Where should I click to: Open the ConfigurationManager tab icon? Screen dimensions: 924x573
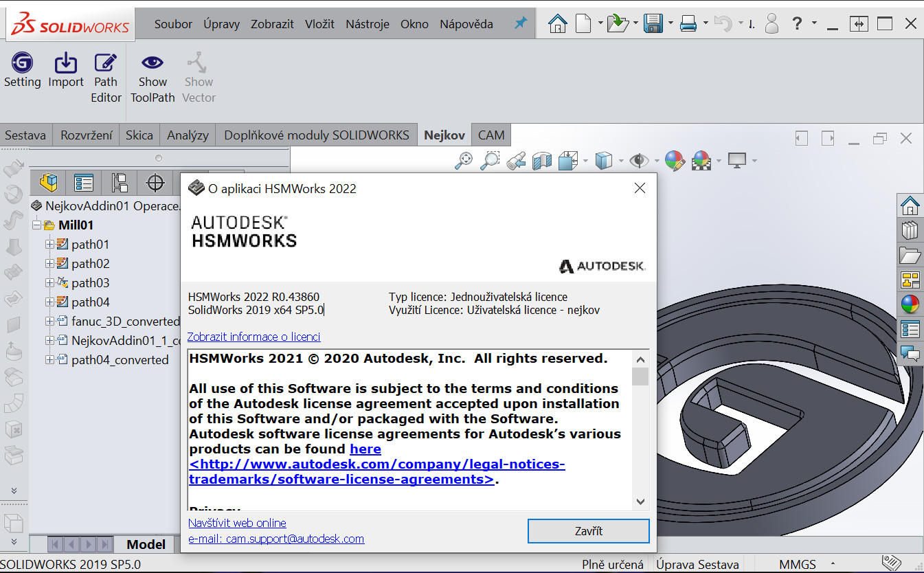pos(120,183)
